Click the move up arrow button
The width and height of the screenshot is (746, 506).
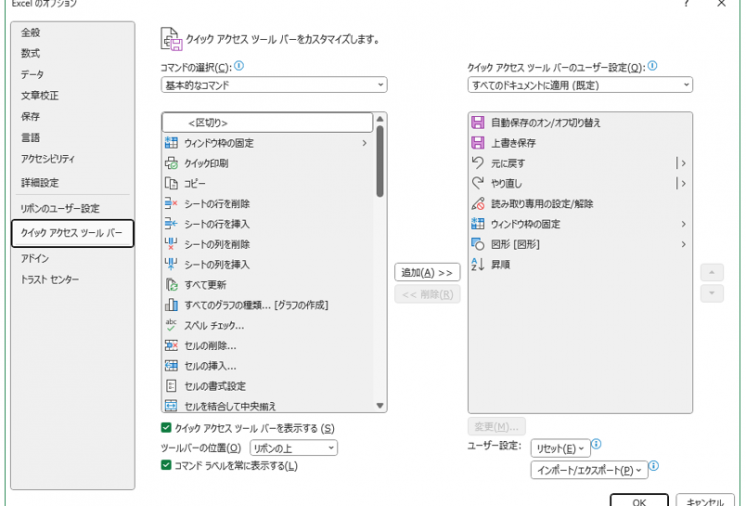[x=712, y=272]
